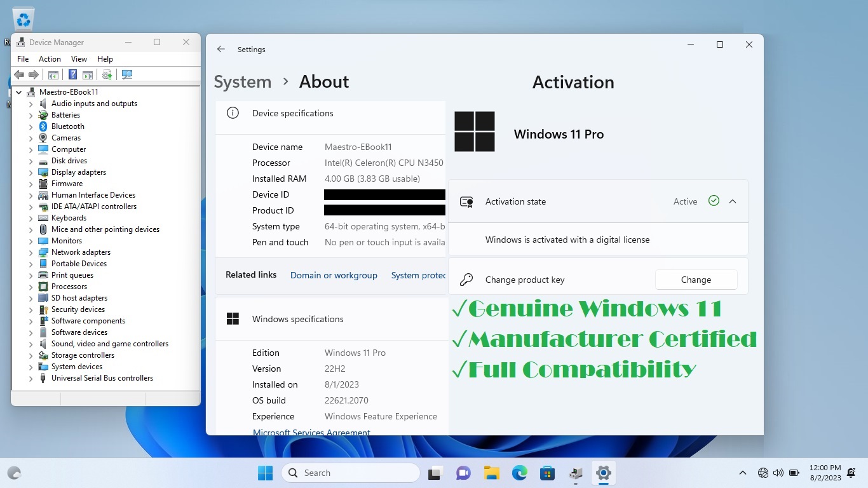The image size is (868, 488).
Task: Expand the Disk drives node
Action: tap(31, 161)
